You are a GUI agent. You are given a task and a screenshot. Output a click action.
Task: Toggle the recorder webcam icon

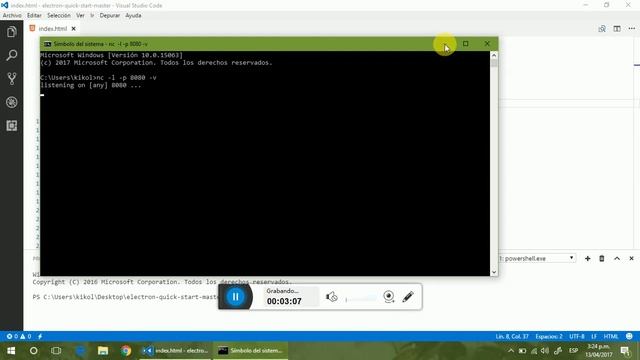[x=389, y=297]
